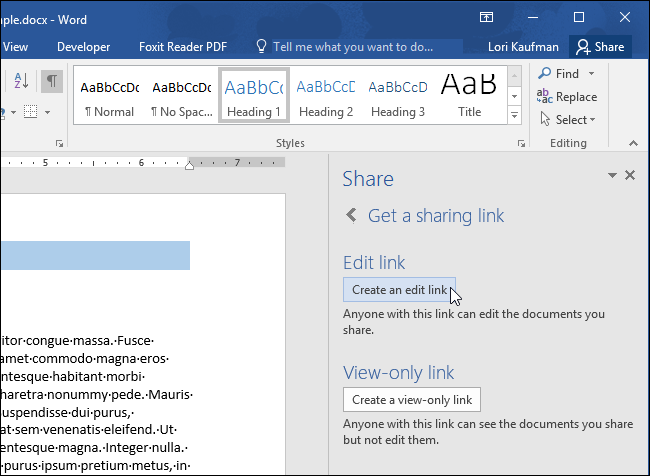The image size is (650, 476).
Task: Apply the Heading 2 style
Action: tap(326, 95)
